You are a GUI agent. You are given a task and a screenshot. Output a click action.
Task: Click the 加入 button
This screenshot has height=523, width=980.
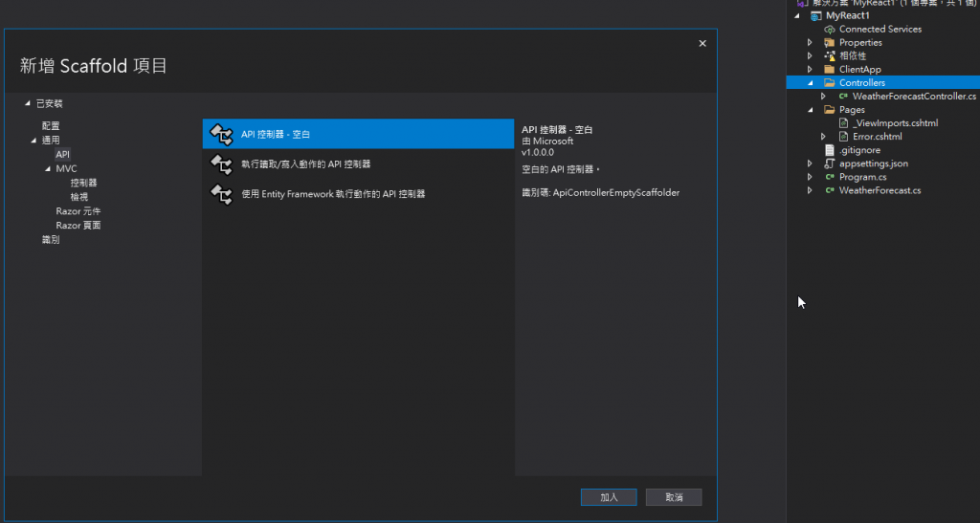[x=609, y=497]
